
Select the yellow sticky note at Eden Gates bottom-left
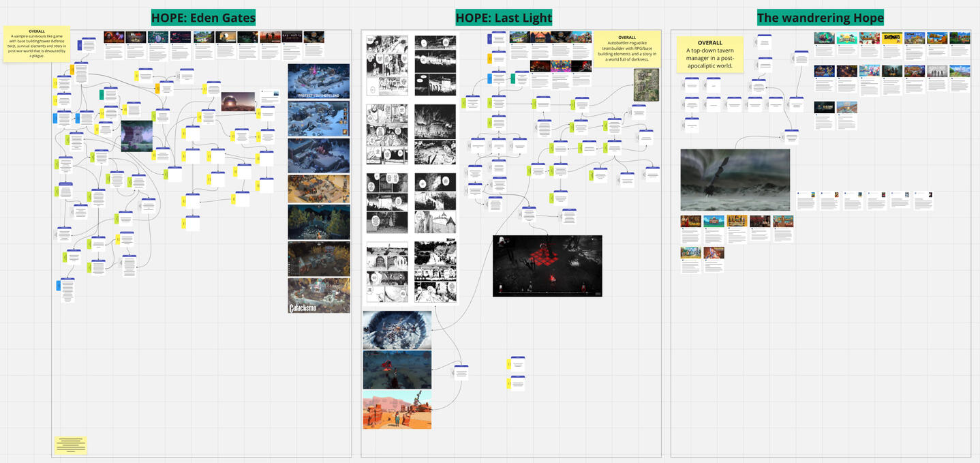(70, 445)
